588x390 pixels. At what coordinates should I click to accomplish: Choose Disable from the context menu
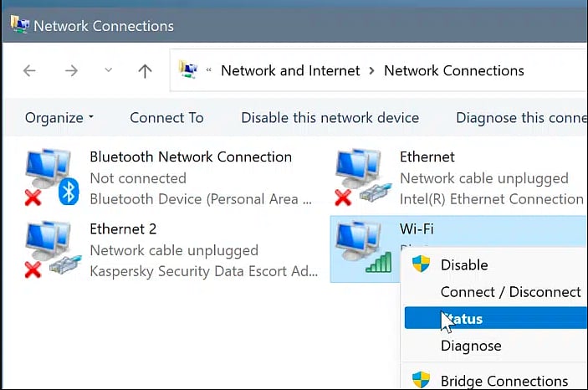coord(464,265)
